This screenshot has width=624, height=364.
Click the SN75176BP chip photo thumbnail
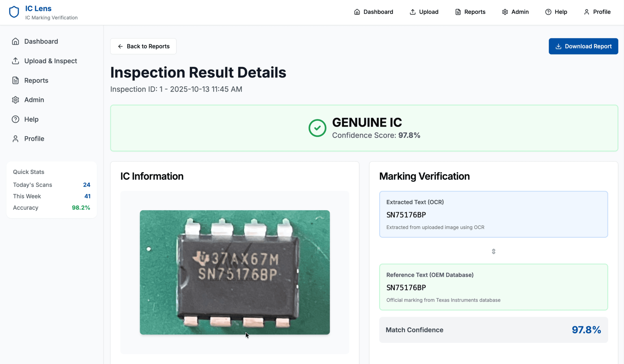click(234, 272)
